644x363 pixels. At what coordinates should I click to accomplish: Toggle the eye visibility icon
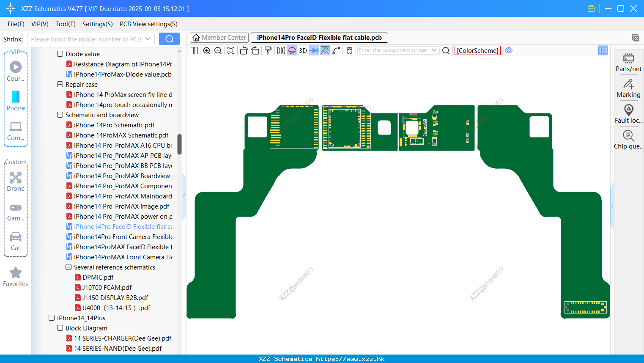pyautogui.click(x=509, y=50)
